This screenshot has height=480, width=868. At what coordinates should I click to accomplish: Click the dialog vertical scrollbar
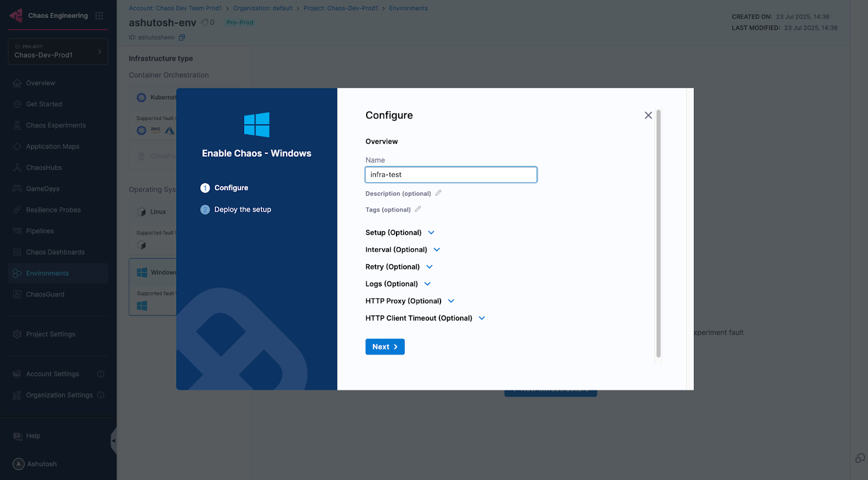pos(659,233)
